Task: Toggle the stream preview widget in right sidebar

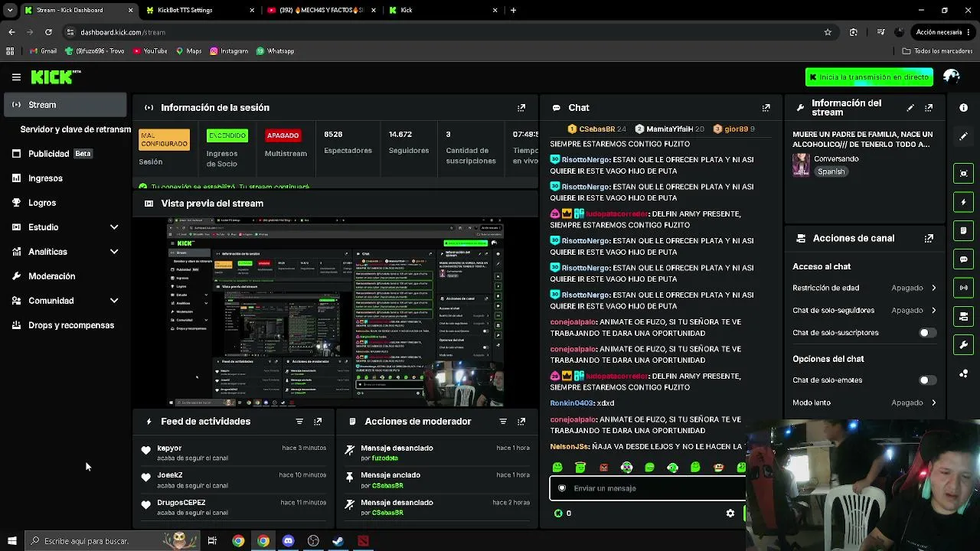Action: tap(964, 174)
